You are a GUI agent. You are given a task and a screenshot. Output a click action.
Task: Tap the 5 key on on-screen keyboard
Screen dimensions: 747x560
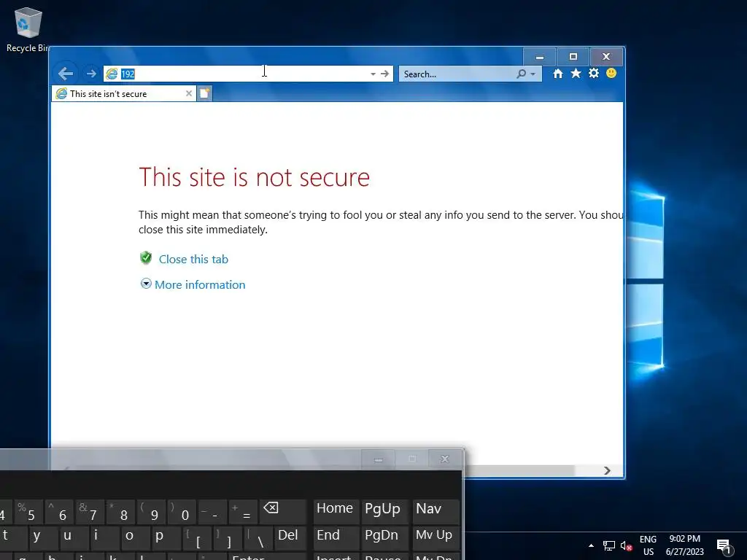[x=28, y=512]
